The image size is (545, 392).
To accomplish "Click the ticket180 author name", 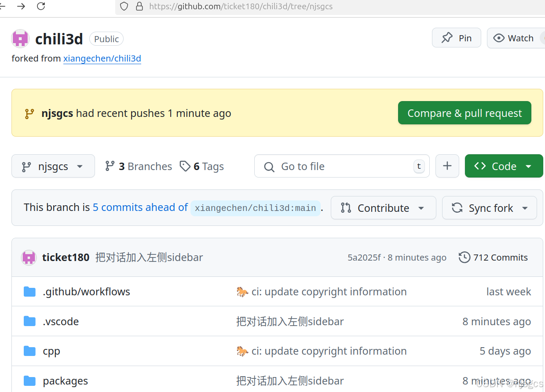I will (66, 257).
